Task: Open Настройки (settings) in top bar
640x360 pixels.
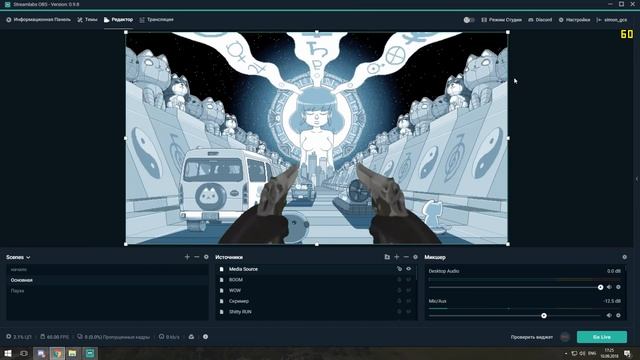Action: (x=574, y=20)
